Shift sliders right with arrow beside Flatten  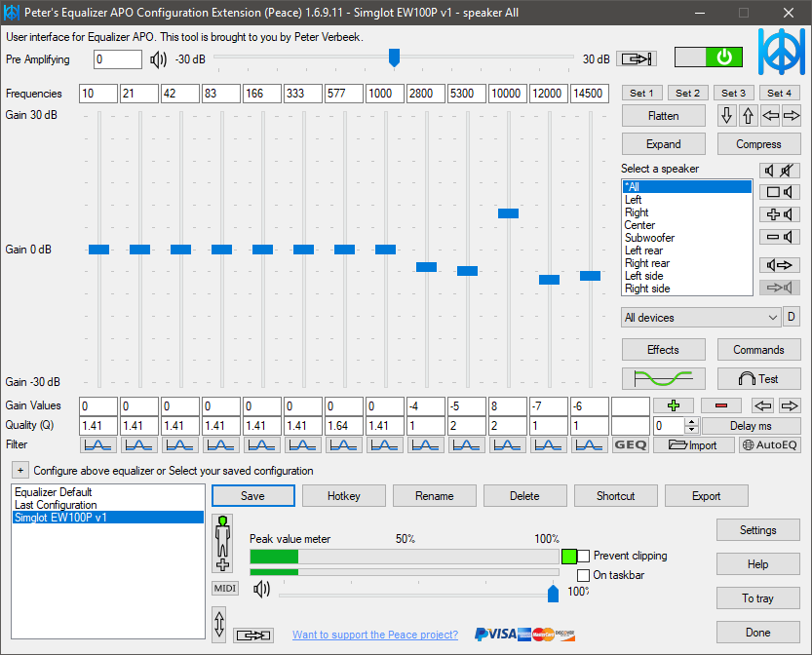point(792,115)
